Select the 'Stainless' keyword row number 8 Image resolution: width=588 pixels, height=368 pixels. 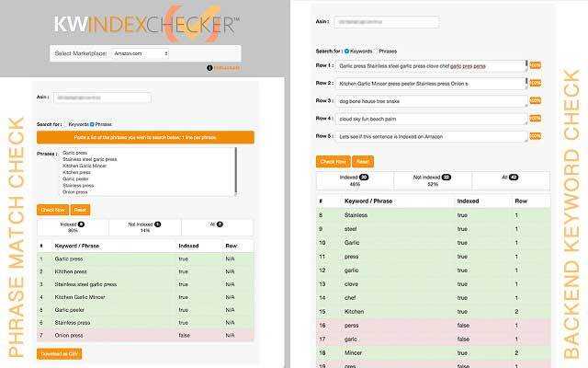434,215
